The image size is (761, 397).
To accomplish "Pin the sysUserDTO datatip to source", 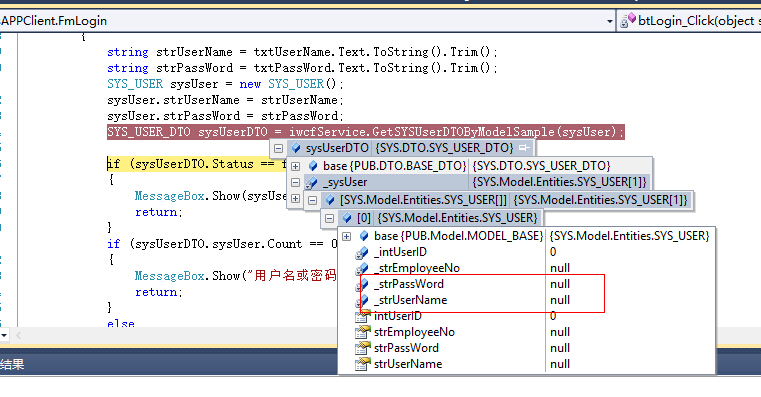I will [524, 148].
